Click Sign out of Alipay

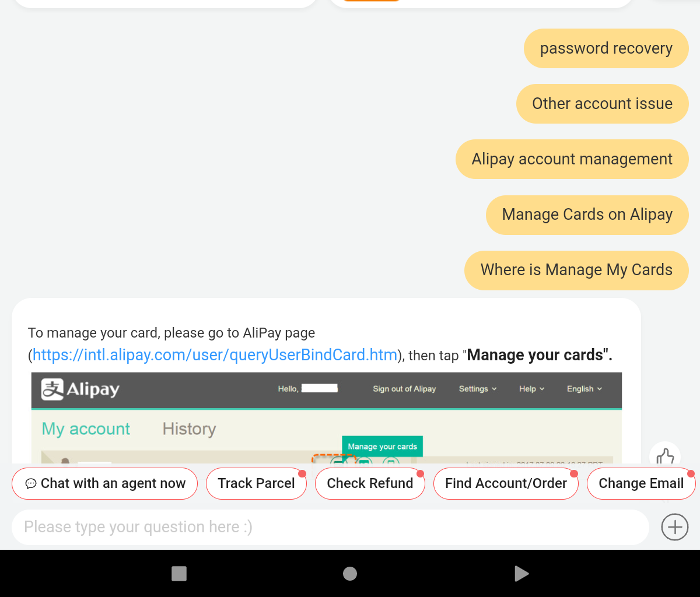tap(404, 389)
